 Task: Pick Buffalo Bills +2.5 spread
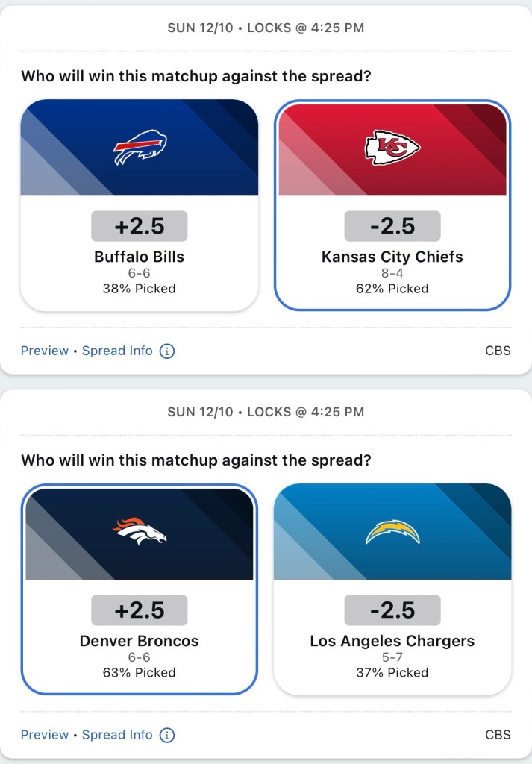(x=140, y=225)
